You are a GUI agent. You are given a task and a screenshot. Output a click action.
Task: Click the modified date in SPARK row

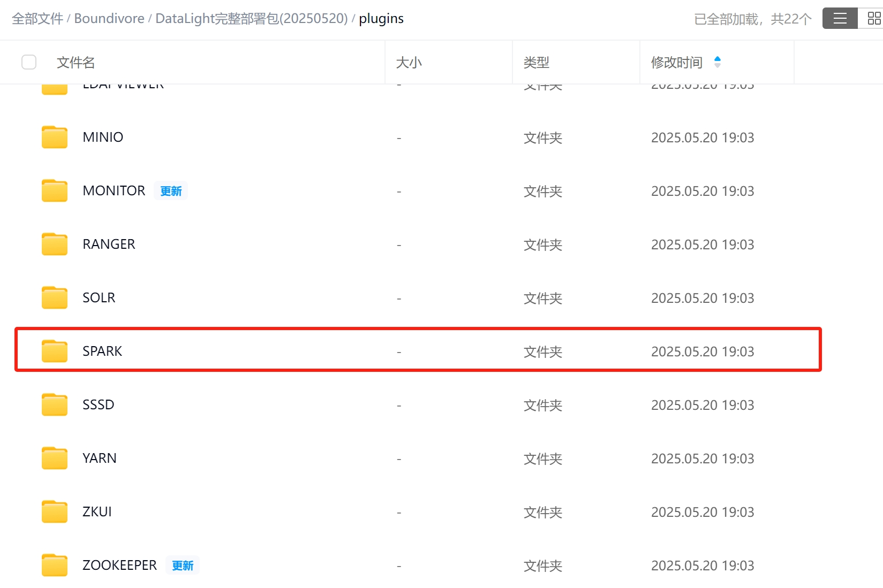(703, 352)
